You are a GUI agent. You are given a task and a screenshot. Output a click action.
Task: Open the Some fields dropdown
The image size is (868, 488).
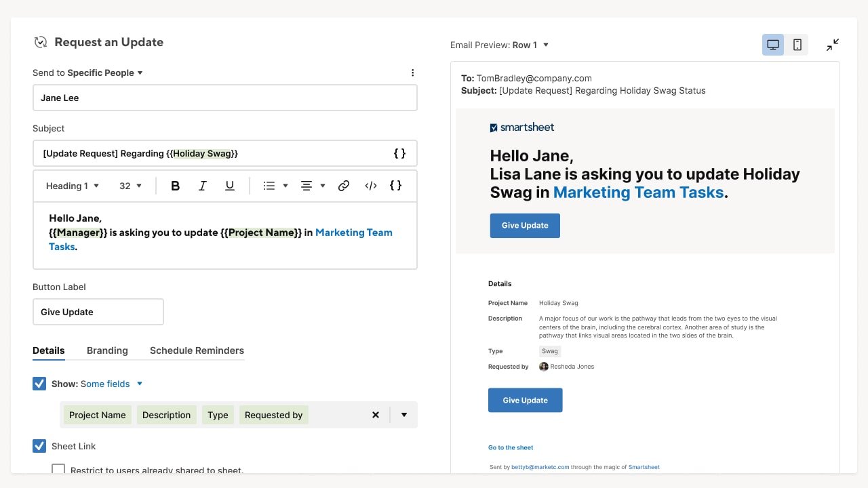(112, 384)
